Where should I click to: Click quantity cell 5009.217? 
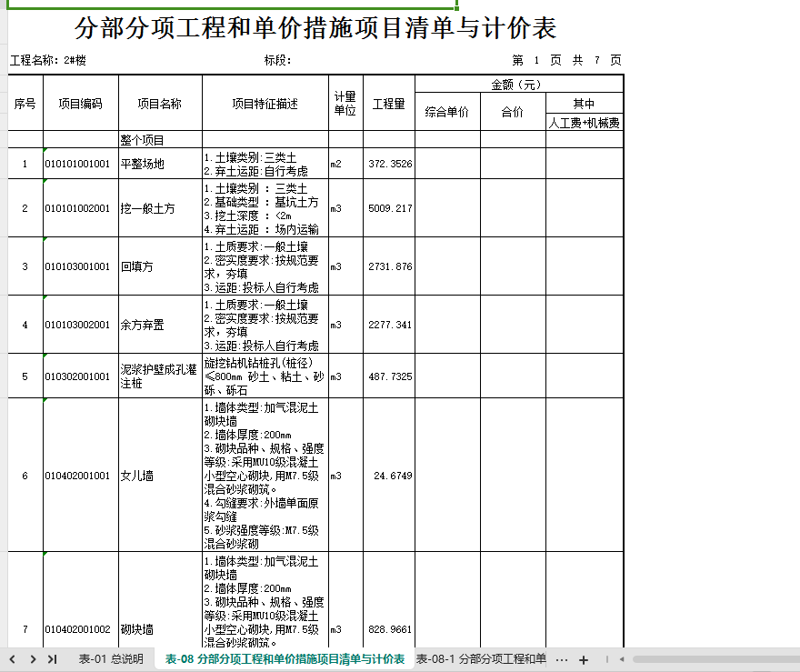click(x=389, y=208)
